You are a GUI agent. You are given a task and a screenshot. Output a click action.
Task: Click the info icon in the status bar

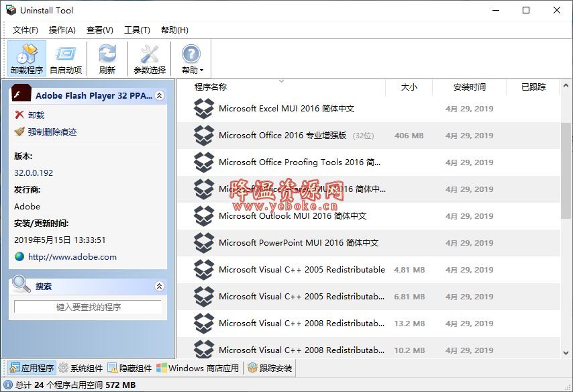pyautogui.click(x=7, y=385)
